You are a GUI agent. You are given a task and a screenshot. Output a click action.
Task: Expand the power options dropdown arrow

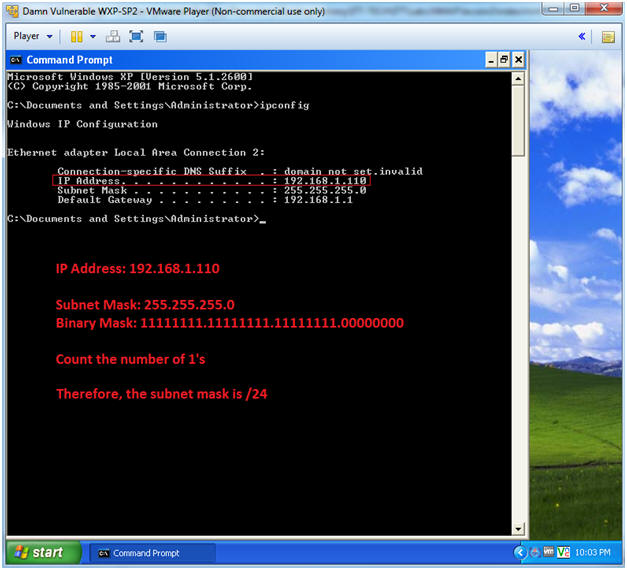click(93, 37)
